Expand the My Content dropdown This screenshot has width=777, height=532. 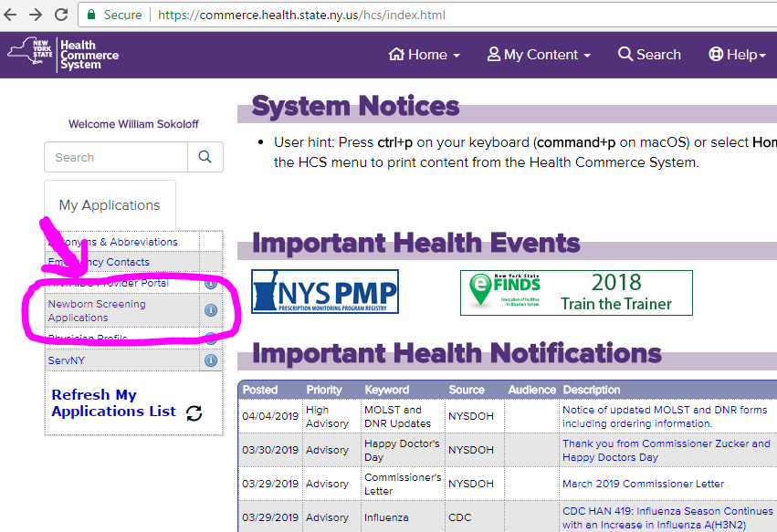[x=539, y=55]
